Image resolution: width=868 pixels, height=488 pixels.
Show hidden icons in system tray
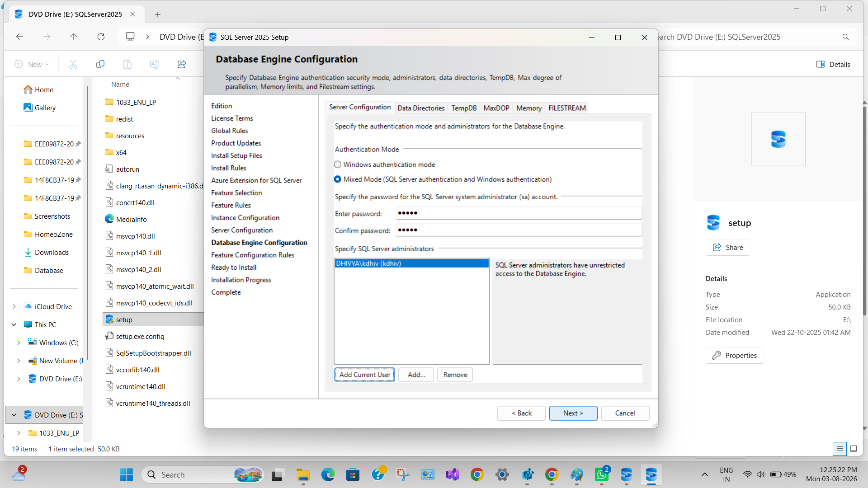[704, 474]
